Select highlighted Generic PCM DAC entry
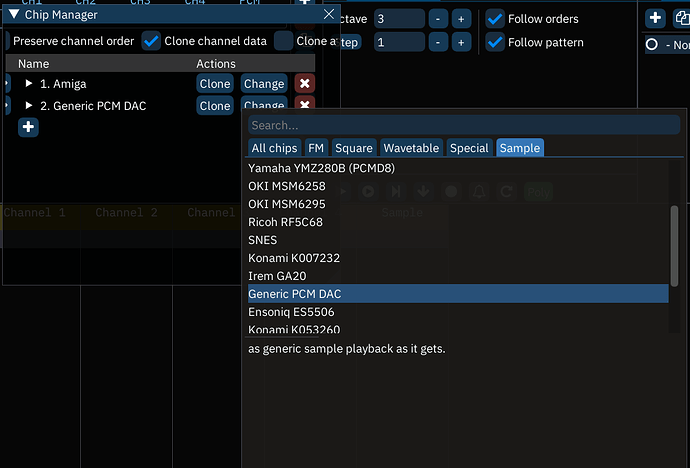Image resolution: width=690 pixels, height=468 pixels. coord(458,294)
